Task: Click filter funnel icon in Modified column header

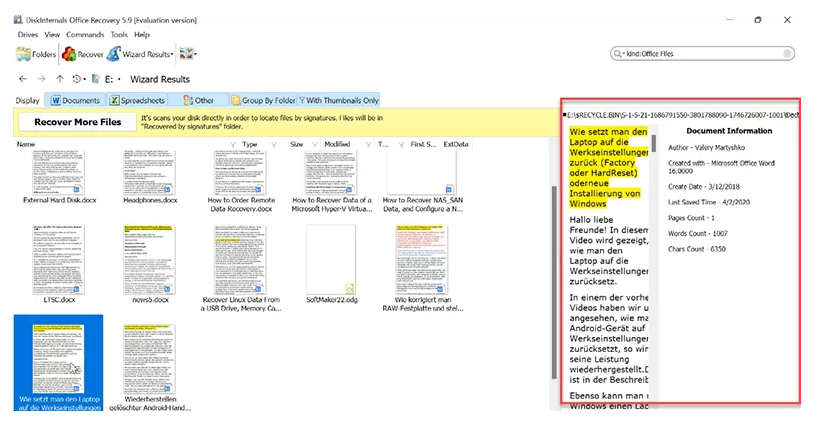Action: (368, 144)
